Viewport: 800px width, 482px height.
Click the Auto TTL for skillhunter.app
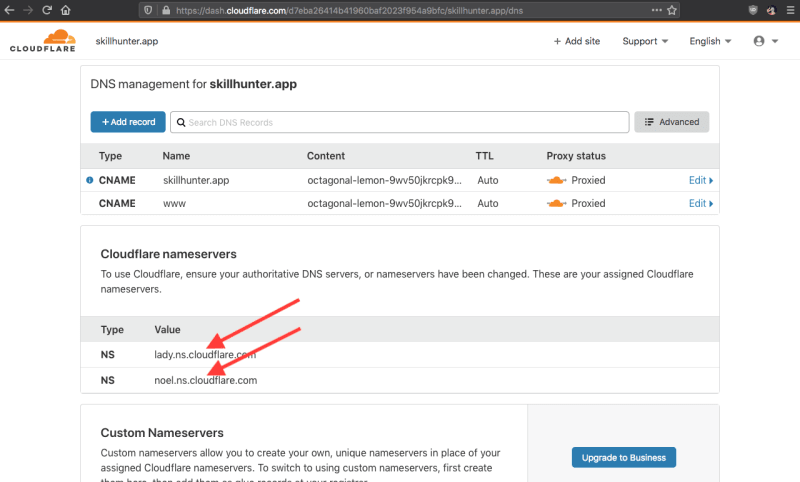pos(488,180)
